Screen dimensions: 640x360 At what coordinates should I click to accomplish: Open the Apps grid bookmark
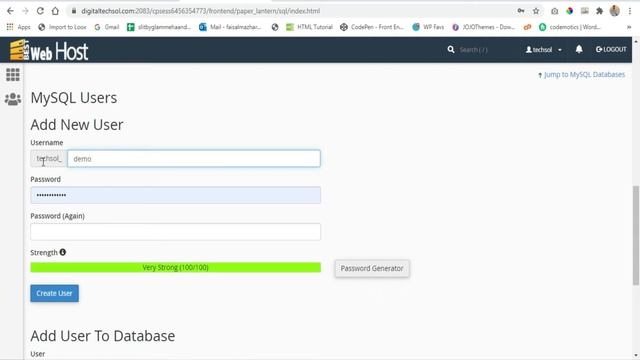[18, 27]
